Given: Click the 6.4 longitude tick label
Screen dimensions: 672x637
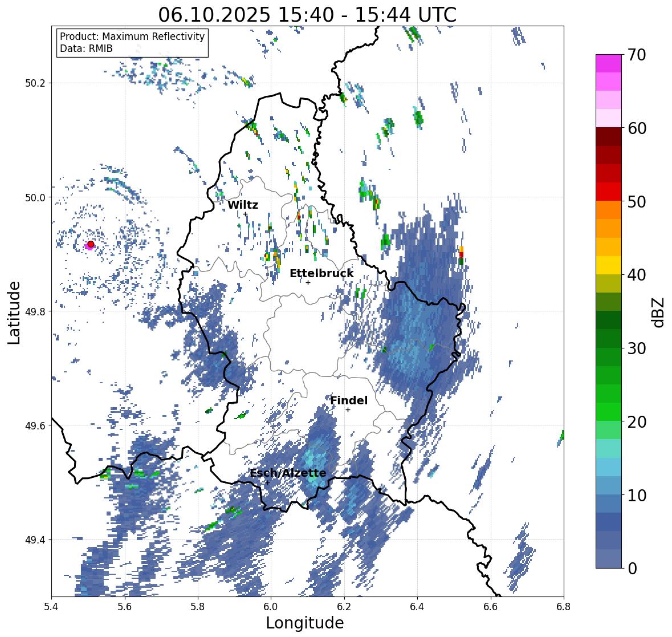Looking at the screenshot, I should click(417, 606).
